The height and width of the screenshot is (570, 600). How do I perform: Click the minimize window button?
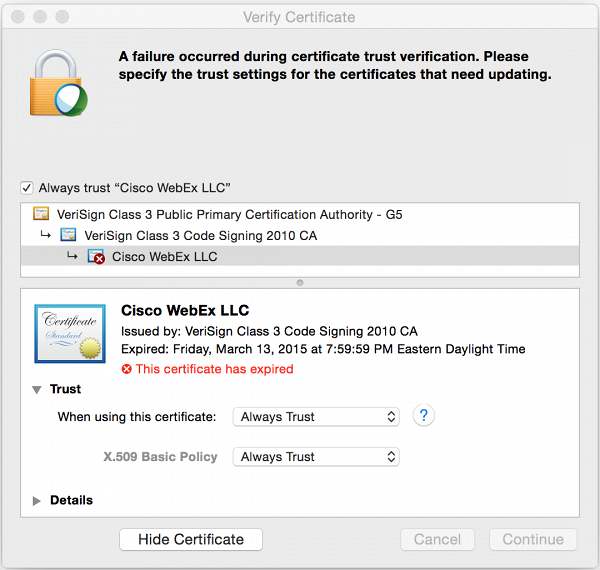click(x=40, y=17)
